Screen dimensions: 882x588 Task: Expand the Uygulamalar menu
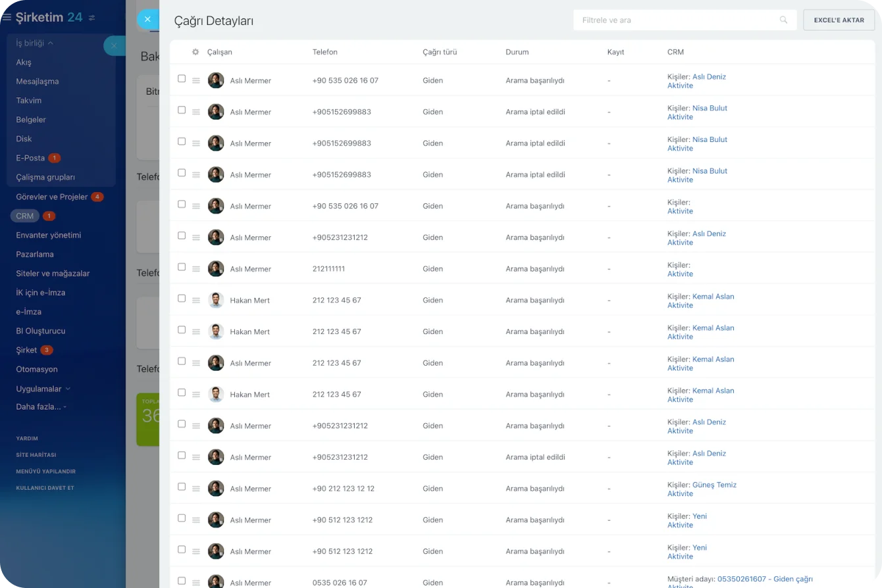click(43, 389)
